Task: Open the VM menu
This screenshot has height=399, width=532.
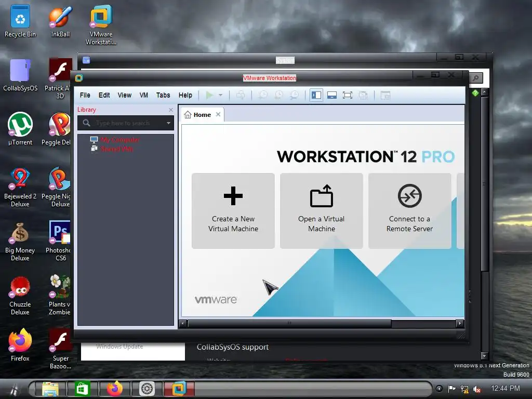Action: click(x=144, y=96)
